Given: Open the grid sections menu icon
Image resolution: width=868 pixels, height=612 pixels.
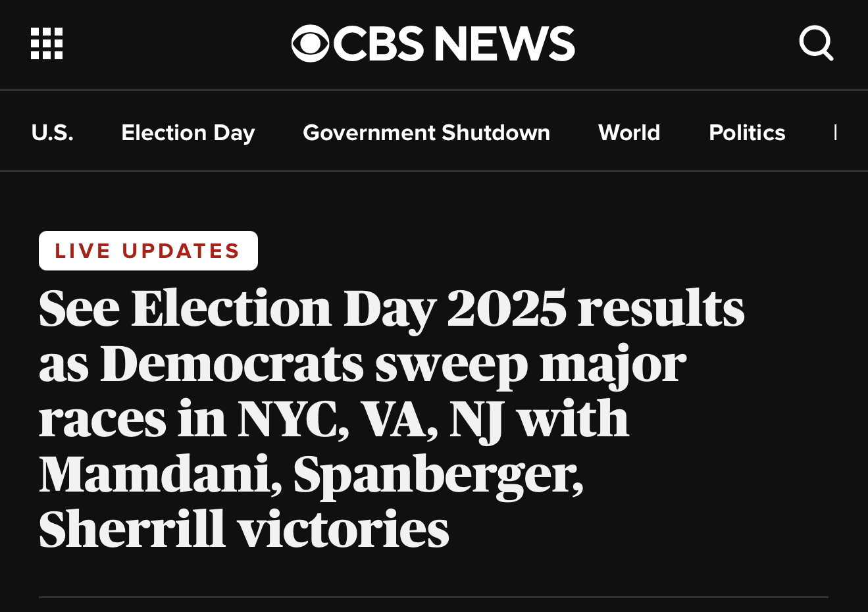Looking at the screenshot, I should pos(47,43).
